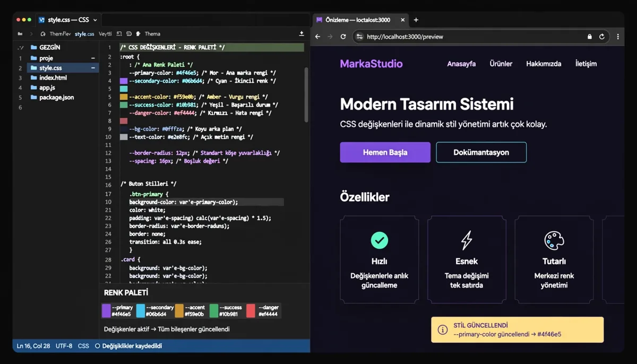Click the Hızlı checkmark feature icon
The height and width of the screenshot is (364, 637).
tap(379, 240)
